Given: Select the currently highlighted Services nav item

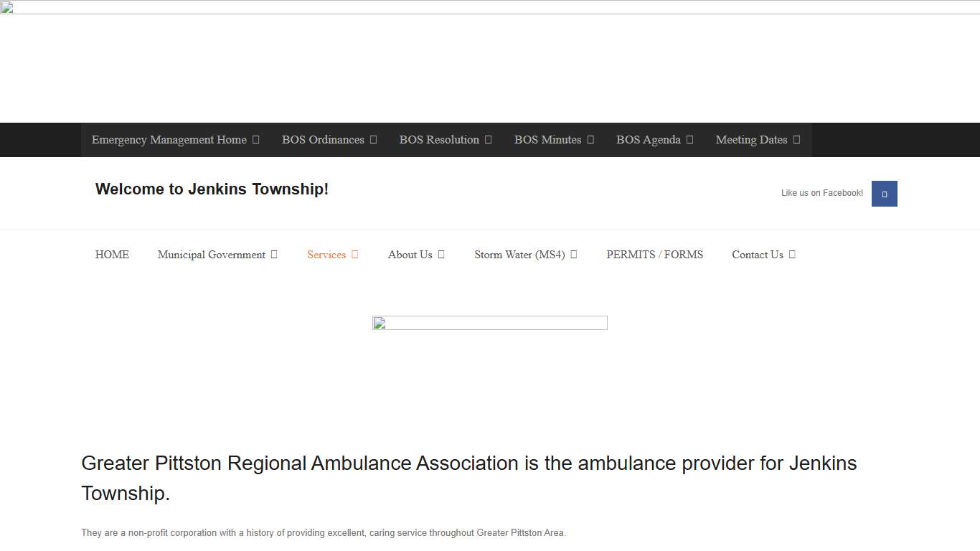Looking at the screenshot, I should [332, 255].
